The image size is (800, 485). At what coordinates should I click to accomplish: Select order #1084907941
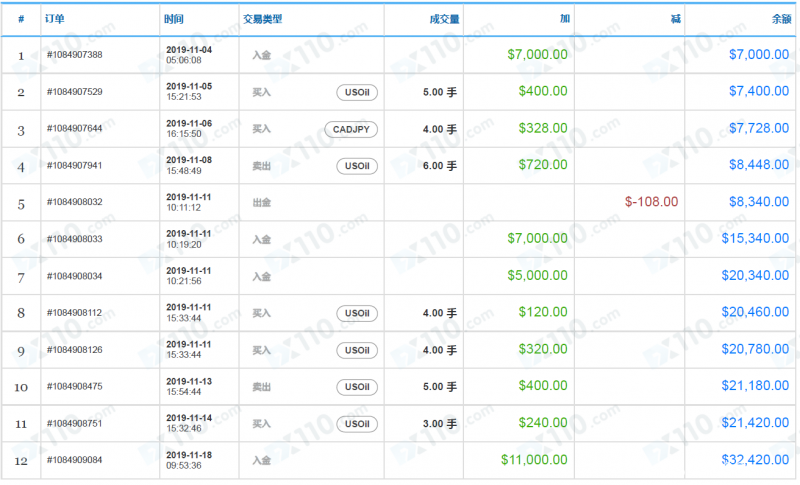pyautogui.click(x=74, y=165)
